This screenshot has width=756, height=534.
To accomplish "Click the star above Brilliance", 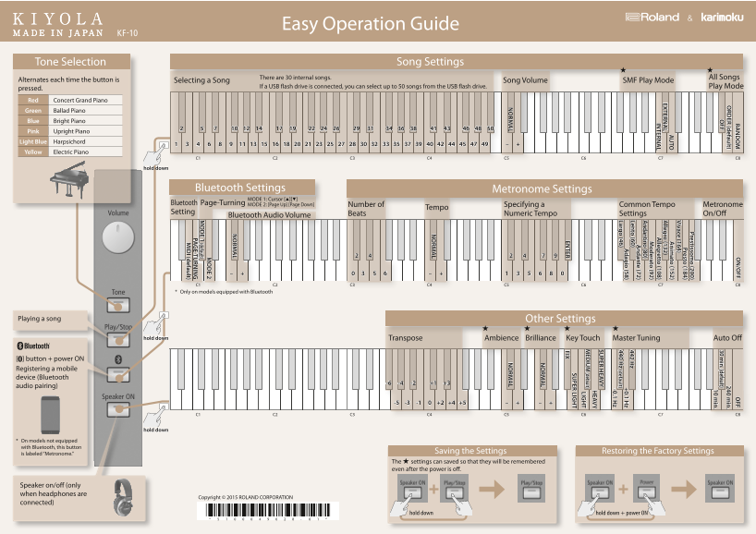I will [x=527, y=328].
